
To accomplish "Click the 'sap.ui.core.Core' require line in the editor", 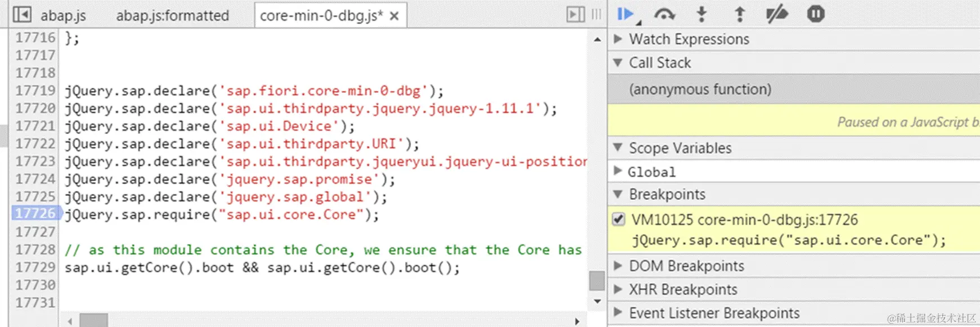I will pos(222,214).
